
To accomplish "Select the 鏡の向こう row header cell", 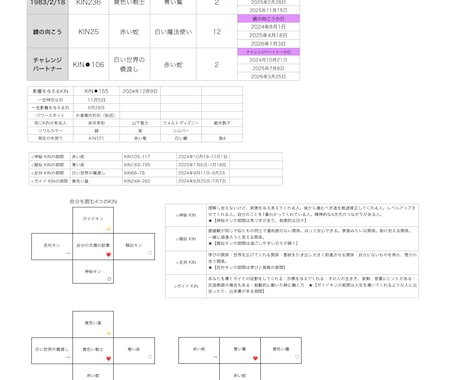I will (x=47, y=31).
